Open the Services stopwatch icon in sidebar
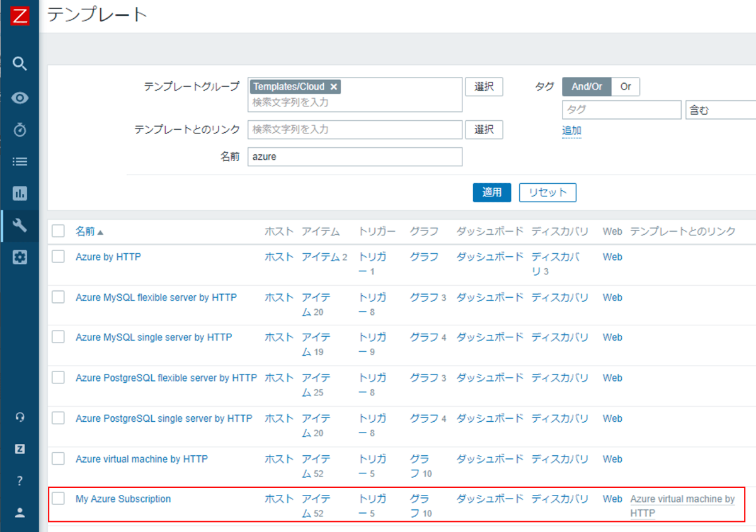The height and width of the screenshot is (532, 756). (x=20, y=130)
